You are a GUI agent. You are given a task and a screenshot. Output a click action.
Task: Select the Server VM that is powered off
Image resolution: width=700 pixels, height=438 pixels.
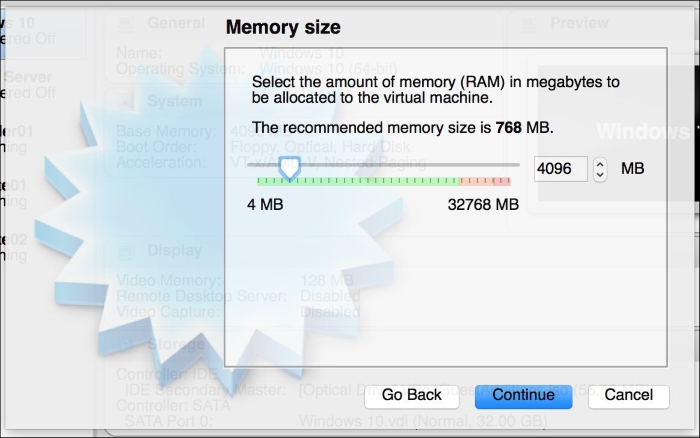(28, 85)
